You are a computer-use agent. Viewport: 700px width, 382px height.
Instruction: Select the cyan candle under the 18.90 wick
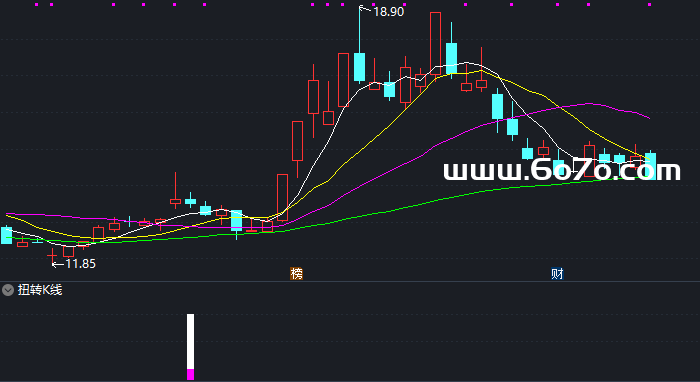coord(359,67)
